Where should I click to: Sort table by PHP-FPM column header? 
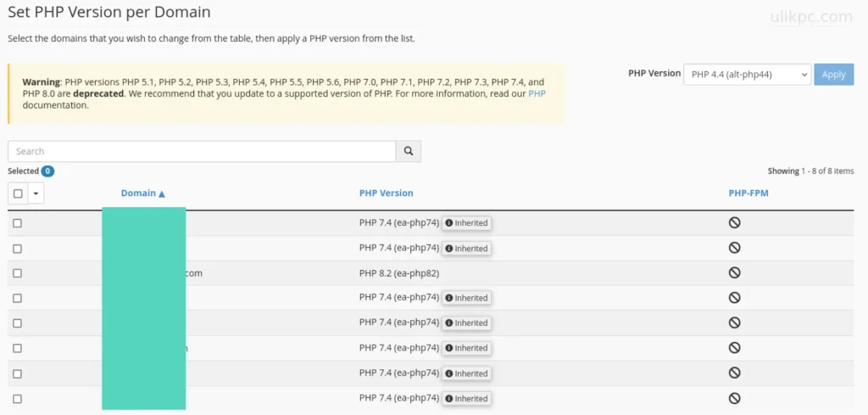click(x=748, y=193)
